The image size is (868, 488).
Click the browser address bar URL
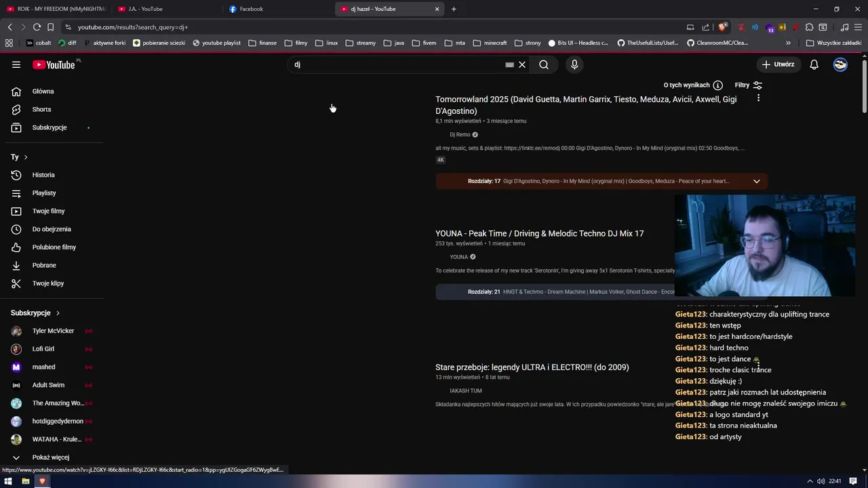click(x=132, y=27)
